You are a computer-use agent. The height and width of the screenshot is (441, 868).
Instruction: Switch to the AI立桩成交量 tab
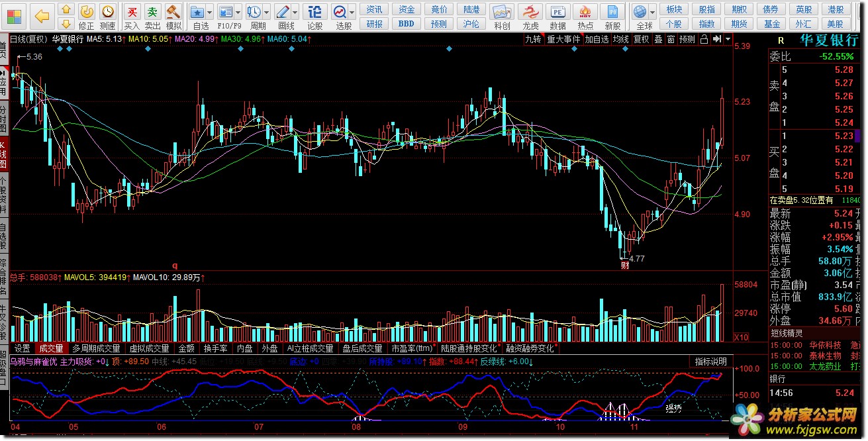[x=310, y=348]
